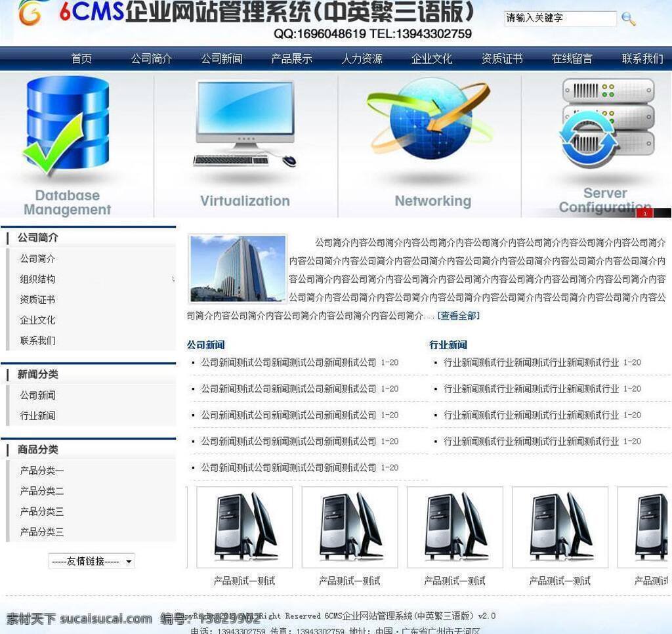Click the first product computer thumbnail
Screen dimensions: 672x634
(244, 527)
